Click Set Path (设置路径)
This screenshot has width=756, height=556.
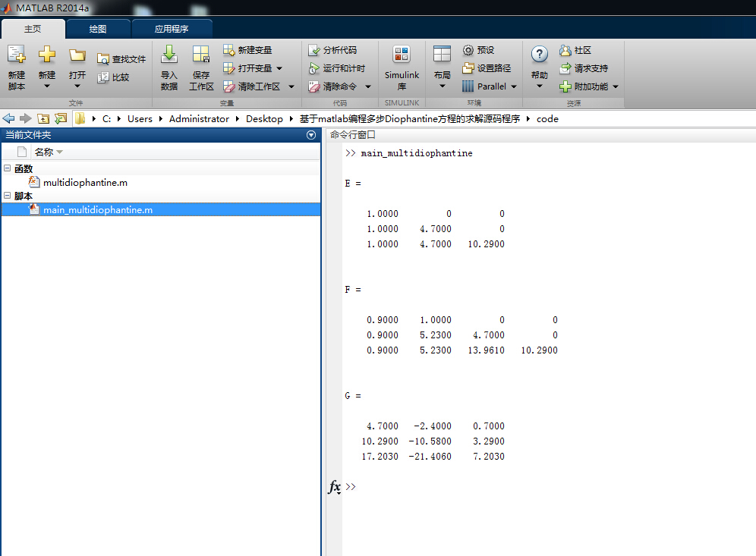tap(487, 68)
